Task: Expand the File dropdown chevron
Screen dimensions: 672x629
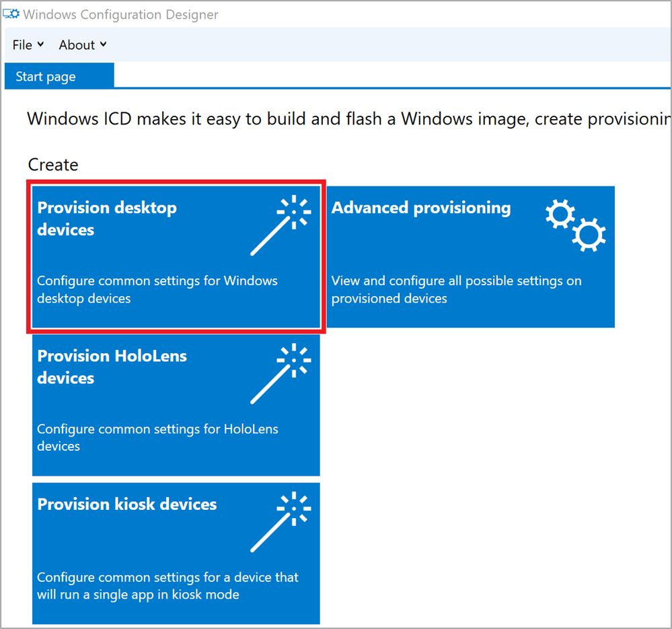Action: click(x=41, y=44)
